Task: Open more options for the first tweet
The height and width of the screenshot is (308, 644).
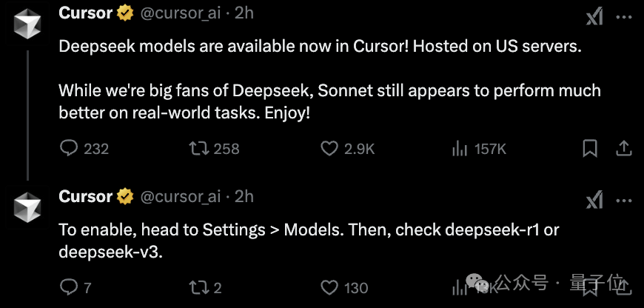Action: pos(624,17)
